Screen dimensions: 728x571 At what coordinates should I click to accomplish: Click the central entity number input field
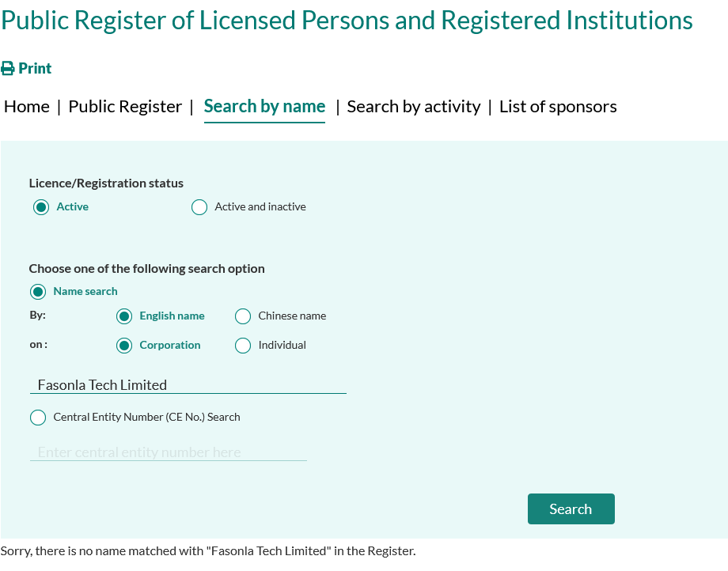point(168,452)
